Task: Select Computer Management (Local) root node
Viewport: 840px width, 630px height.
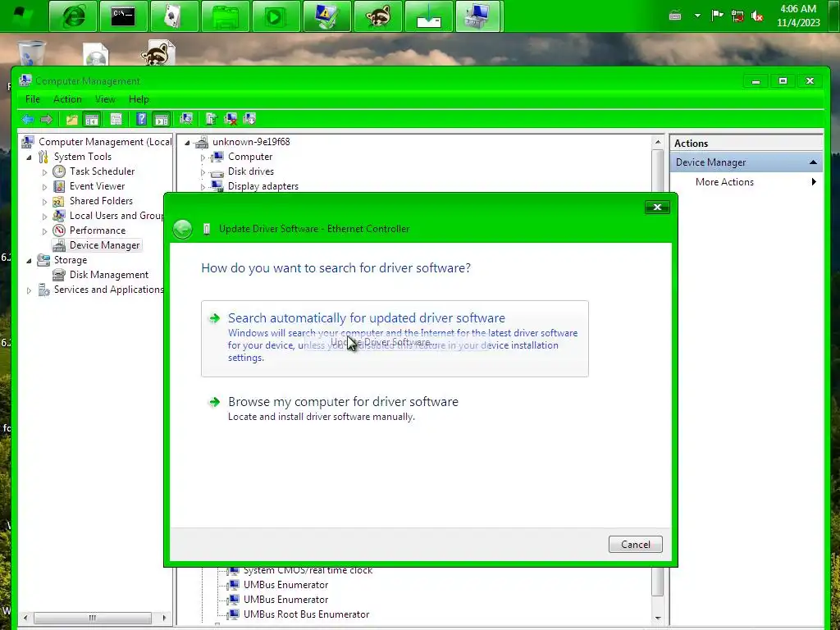Action: (105, 142)
